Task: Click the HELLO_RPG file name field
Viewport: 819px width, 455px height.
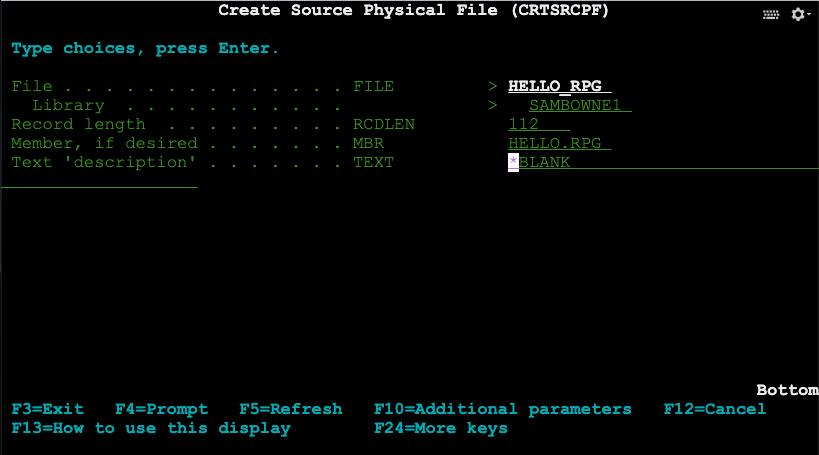Action: [x=559, y=86]
